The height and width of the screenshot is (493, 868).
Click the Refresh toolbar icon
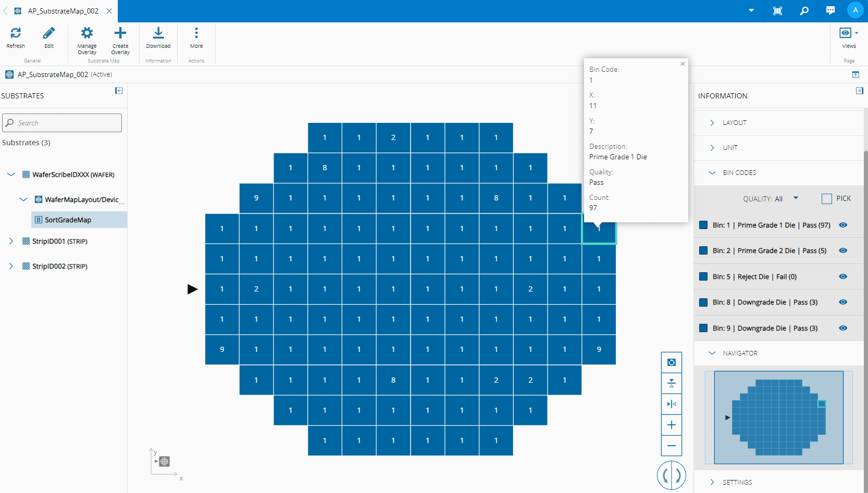point(16,33)
